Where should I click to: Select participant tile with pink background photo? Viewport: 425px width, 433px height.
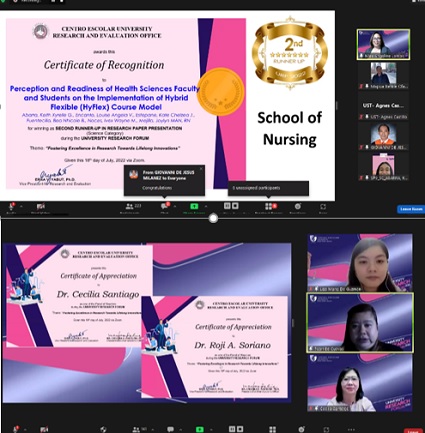383,167
